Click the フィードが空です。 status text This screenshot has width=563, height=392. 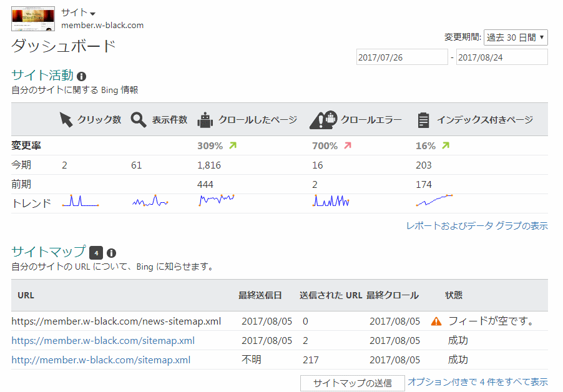point(492,321)
